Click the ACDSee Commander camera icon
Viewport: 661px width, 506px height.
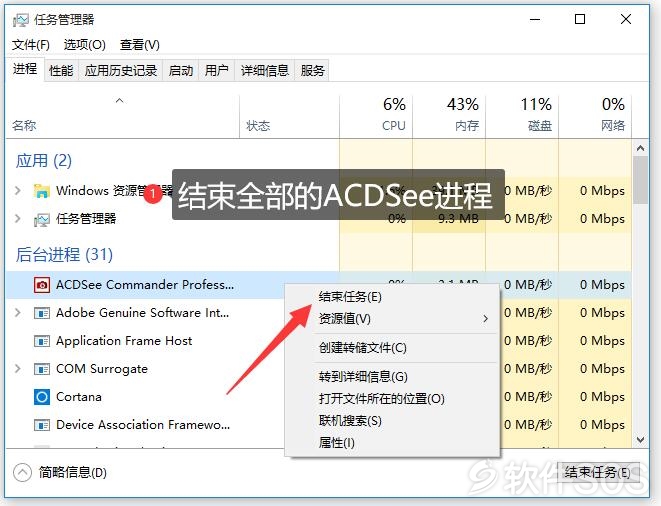pos(41,285)
